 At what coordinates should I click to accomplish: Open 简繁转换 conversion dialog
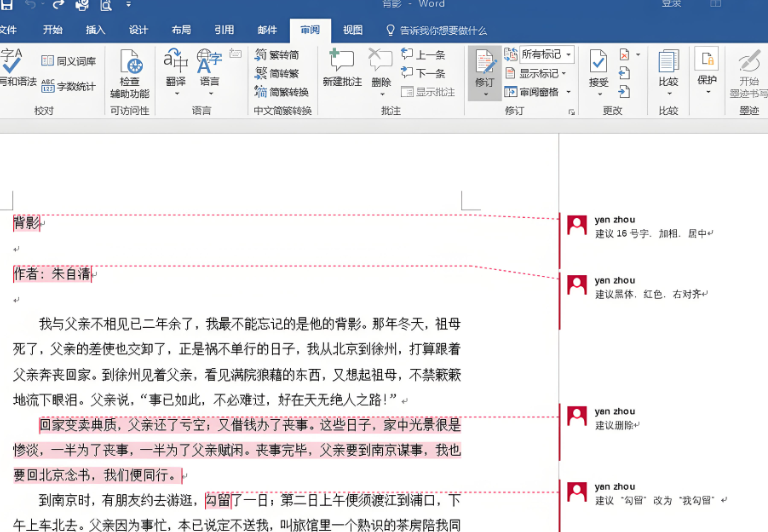click(281, 92)
